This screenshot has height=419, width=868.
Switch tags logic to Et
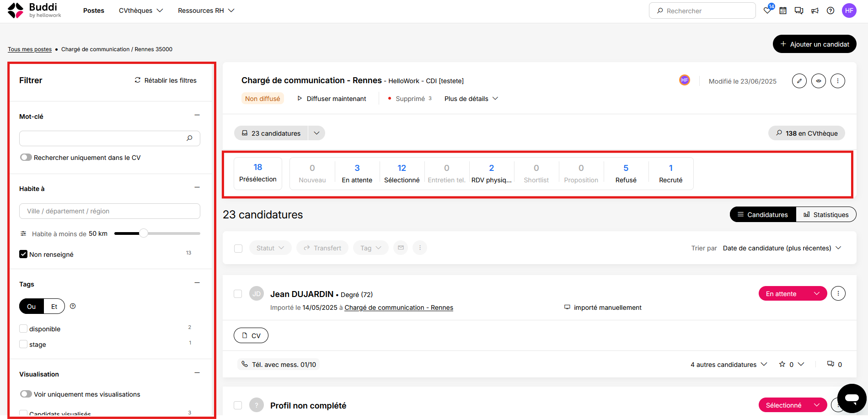click(54, 306)
